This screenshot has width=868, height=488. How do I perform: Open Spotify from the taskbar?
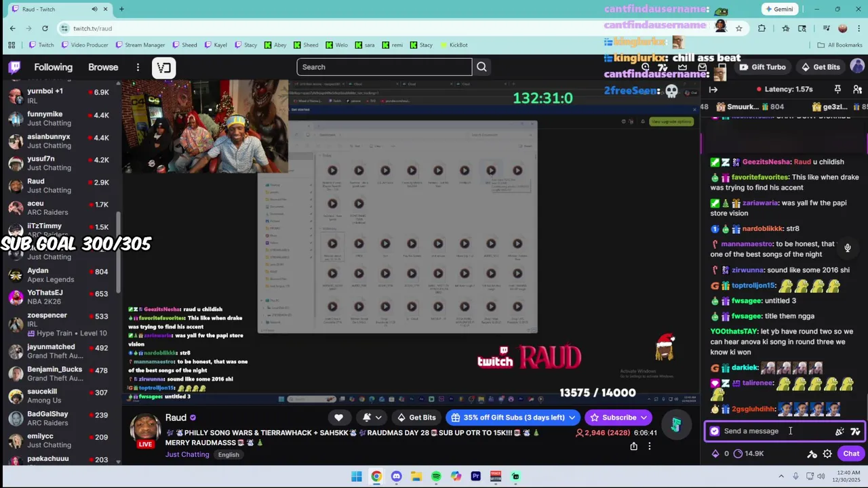tap(436, 476)
